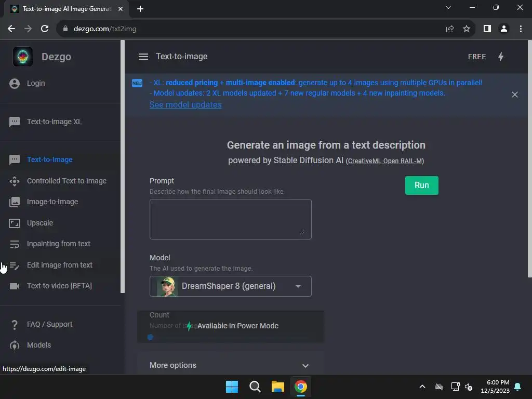Open a new browser tab
This screenshot has height=399, width=532.
[140, 9]
